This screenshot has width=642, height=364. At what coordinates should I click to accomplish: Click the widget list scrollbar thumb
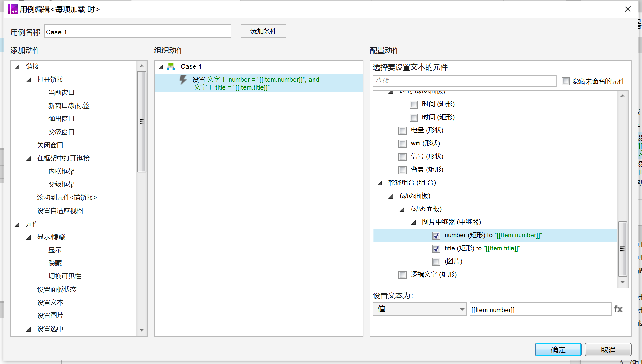622,248
